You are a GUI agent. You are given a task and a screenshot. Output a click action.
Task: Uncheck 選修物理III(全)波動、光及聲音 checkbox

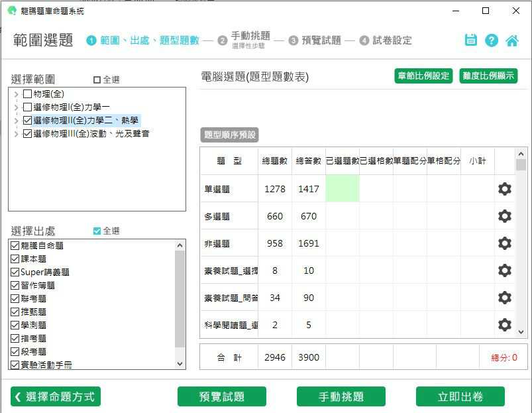(27, 134)
